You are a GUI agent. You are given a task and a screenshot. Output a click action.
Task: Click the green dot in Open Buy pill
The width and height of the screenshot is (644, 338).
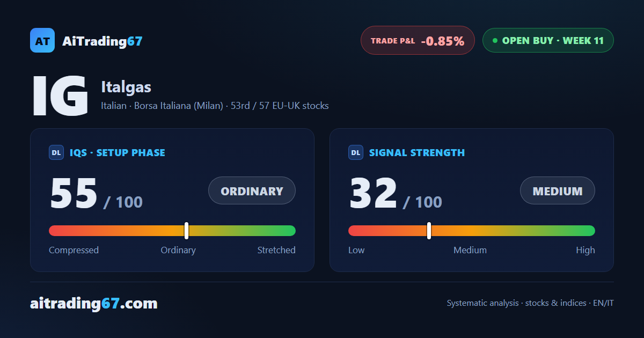click(495, 41)
